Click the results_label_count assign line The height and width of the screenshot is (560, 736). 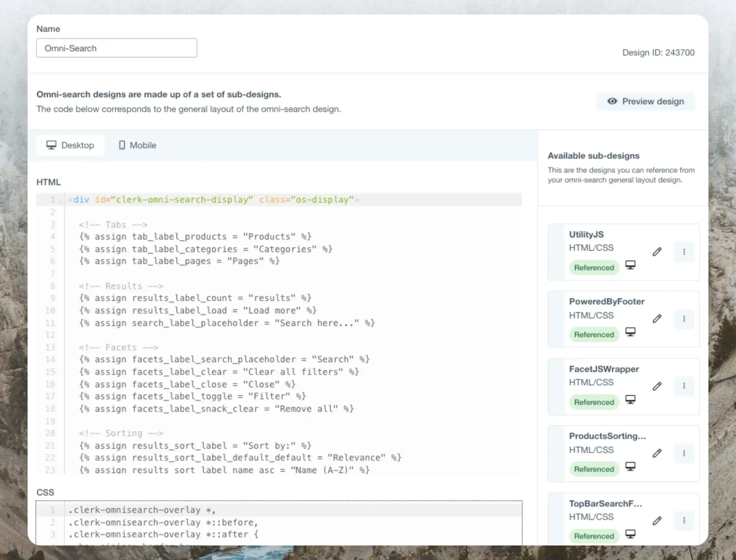coord(195,298)
